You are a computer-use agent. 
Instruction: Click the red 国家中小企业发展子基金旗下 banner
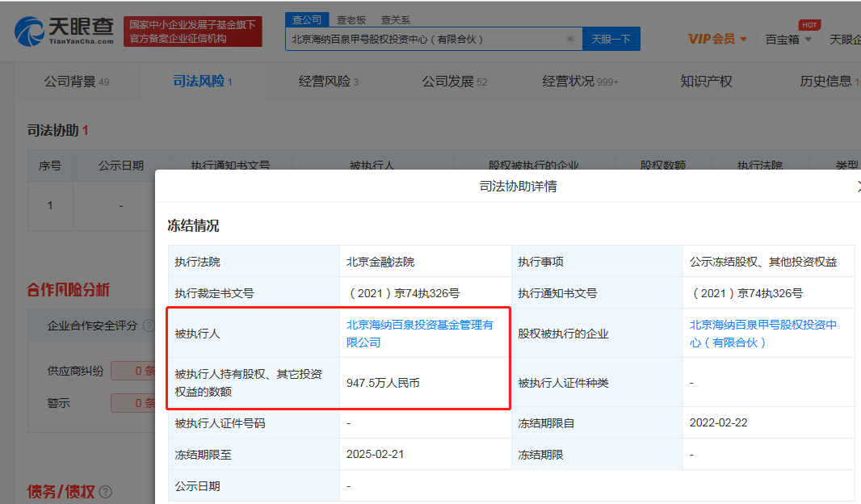[193, 31]
